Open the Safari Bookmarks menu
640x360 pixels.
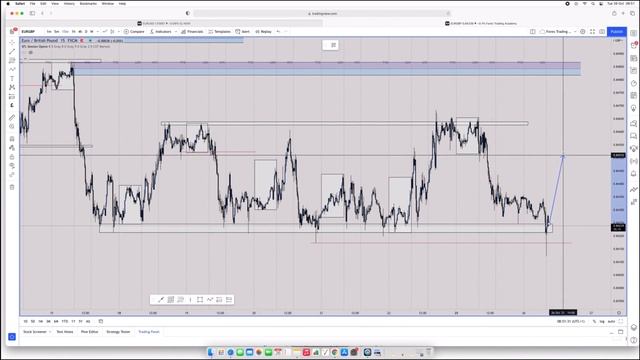point(88,4)
